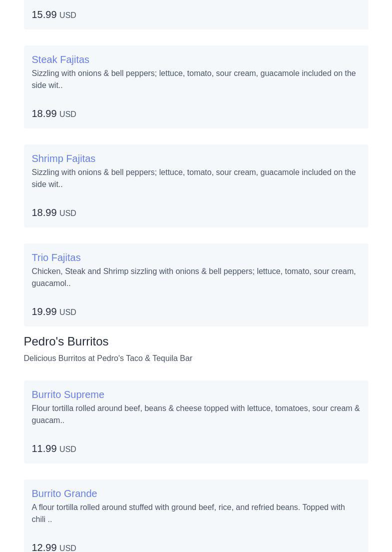The width and height of the screenshot is (392, 552).
Task: Open the Shrimp Fajitas menu item link
Action: (63, 158)
